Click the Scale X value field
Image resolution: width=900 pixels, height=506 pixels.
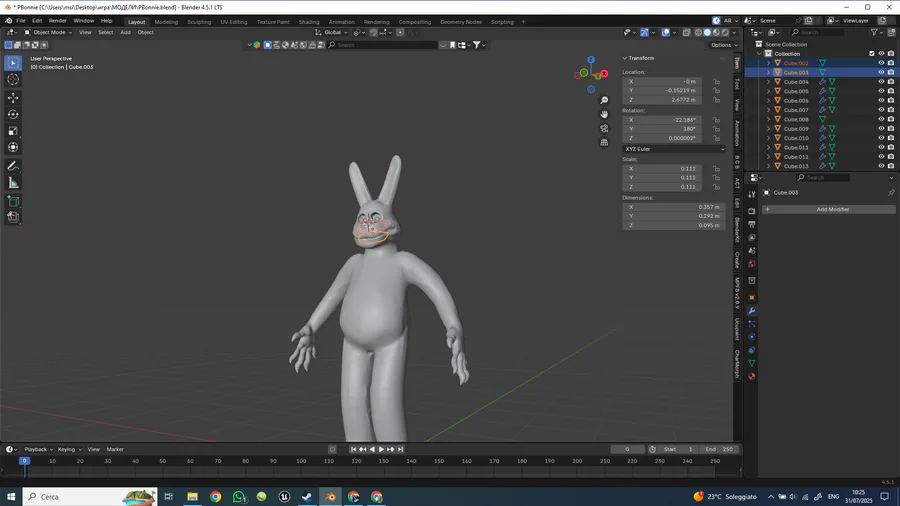(x=662, y=169)
